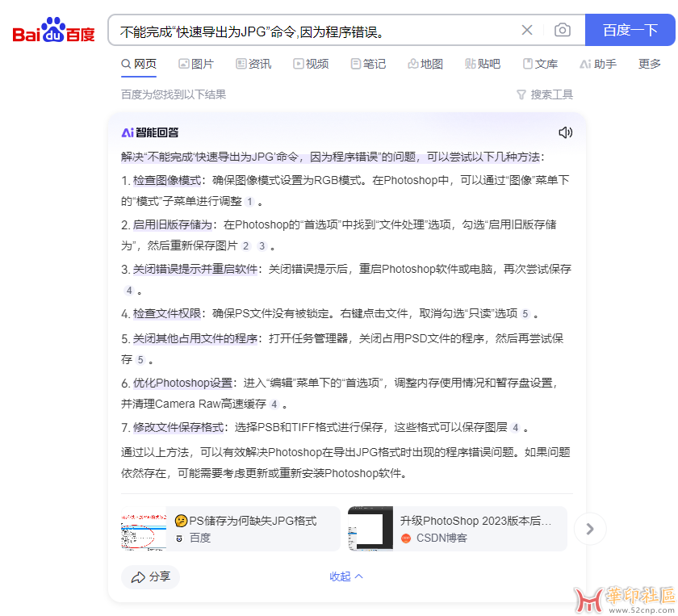Click the 百度为您找到以下结果 text
The width and height of the screenshot is (678, 616).
(x=174, y=94)
